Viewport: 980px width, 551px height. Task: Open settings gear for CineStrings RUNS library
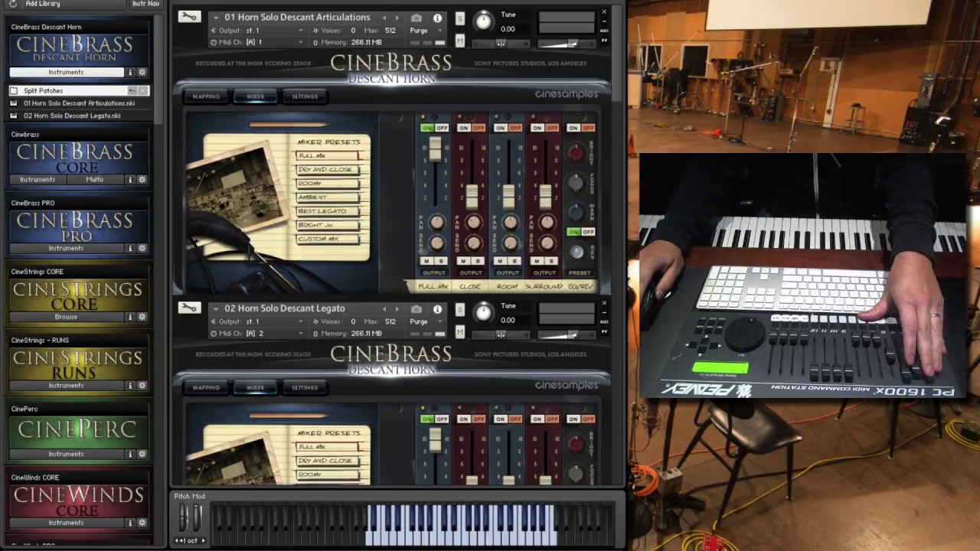click(142, 386)
